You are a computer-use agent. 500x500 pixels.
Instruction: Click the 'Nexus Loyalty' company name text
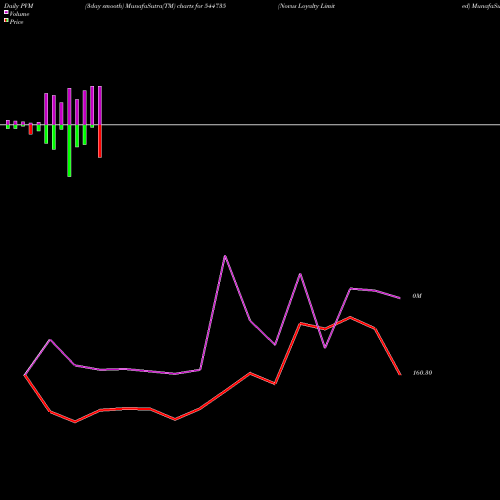299,6
